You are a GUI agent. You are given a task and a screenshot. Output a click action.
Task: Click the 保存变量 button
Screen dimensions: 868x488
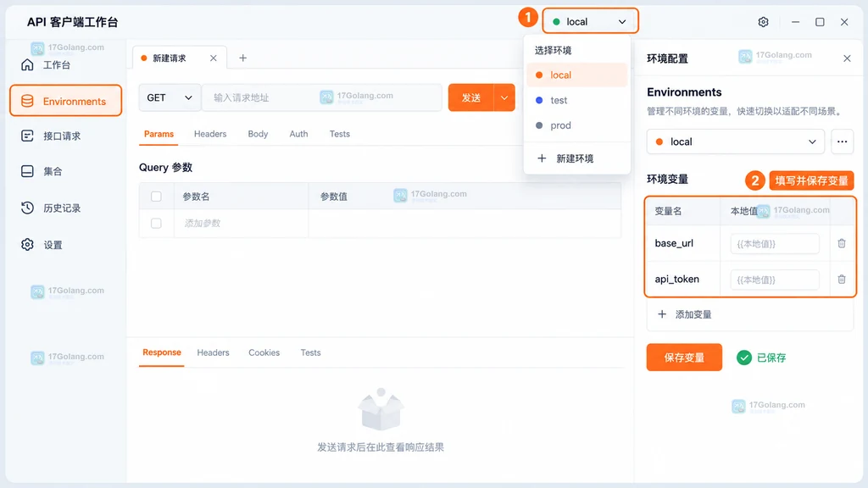point(684,358)
